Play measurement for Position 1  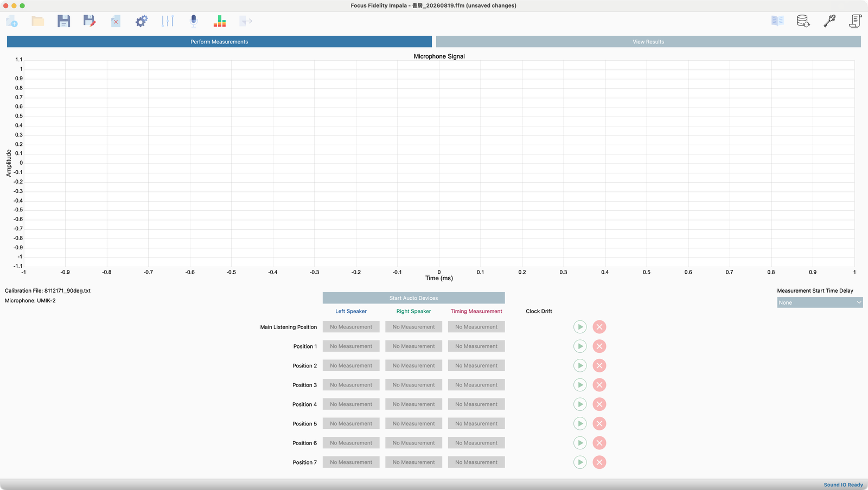[580, 346]
